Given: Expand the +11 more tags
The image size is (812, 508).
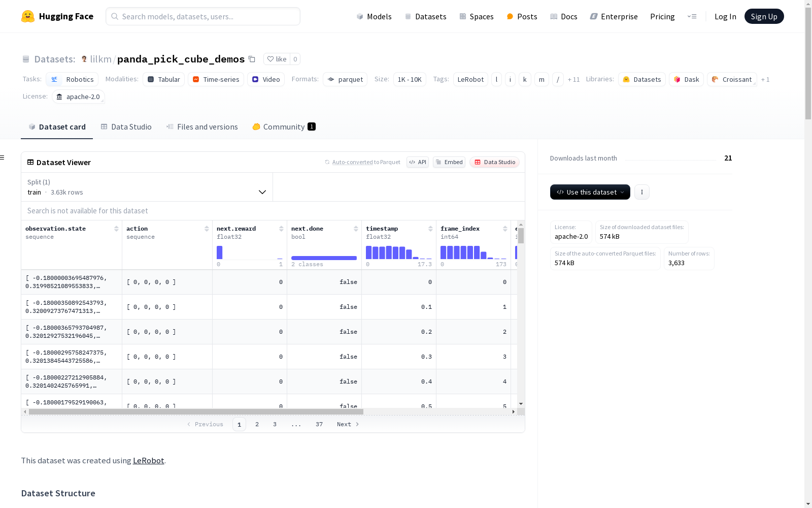Looking at the screenshot, I should (x=573, y=79).
